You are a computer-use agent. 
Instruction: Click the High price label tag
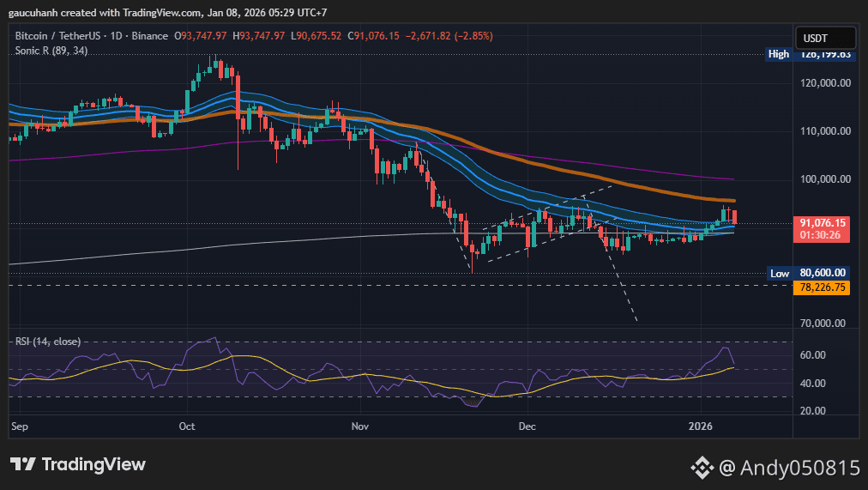tap(779, 54)
